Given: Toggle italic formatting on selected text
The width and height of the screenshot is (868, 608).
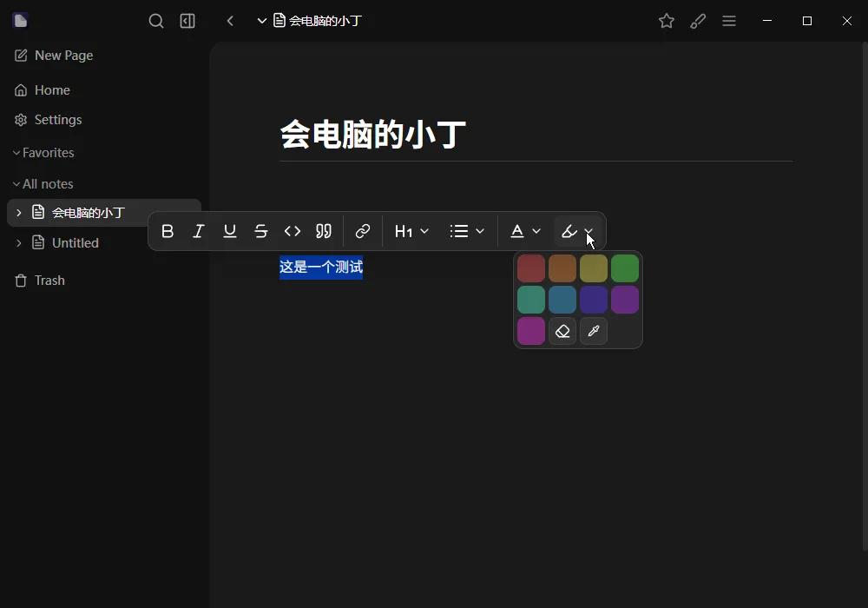Looking at the screenshot, I should point(199,231).
